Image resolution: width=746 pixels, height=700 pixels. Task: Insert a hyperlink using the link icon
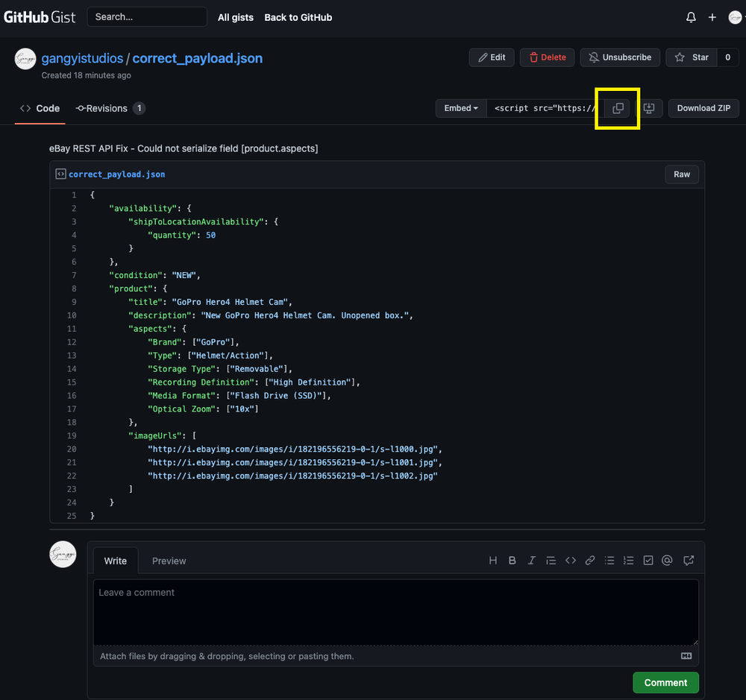(x=589, y=560)
